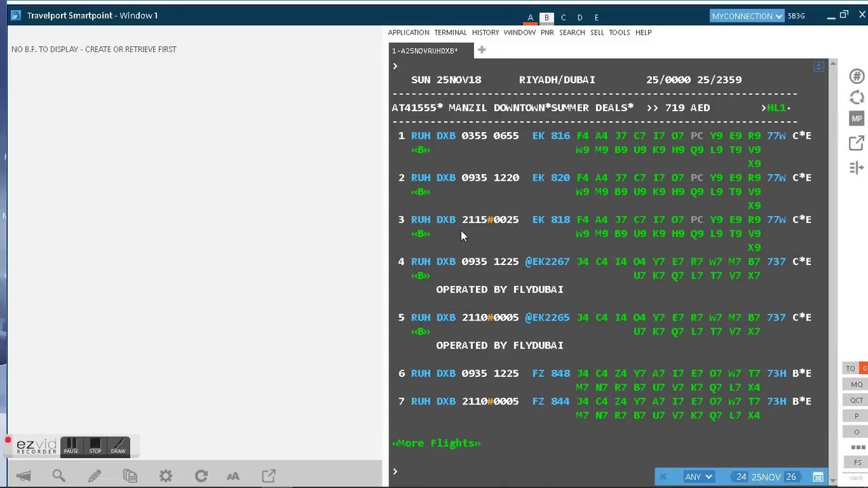Open the search magnifier tool
Image resolution: width=868 pixels, height=488 pixels.
pos(59,476)
